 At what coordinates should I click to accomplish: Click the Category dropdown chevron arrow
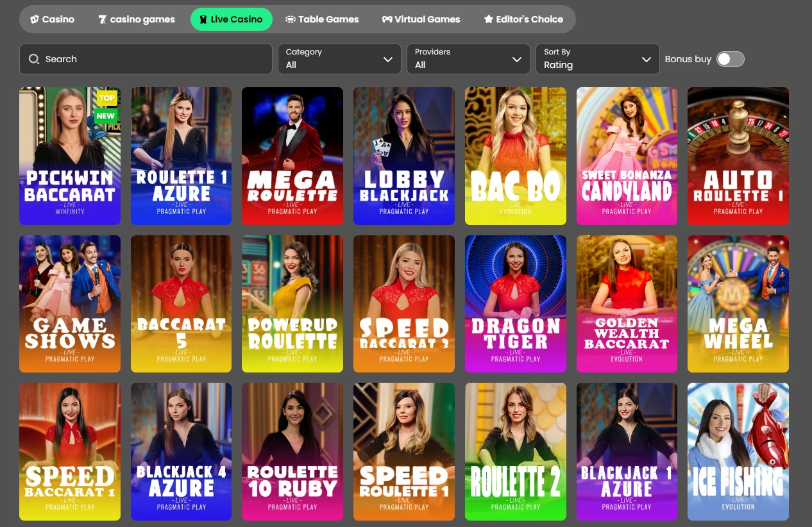[x=387, y=60]
